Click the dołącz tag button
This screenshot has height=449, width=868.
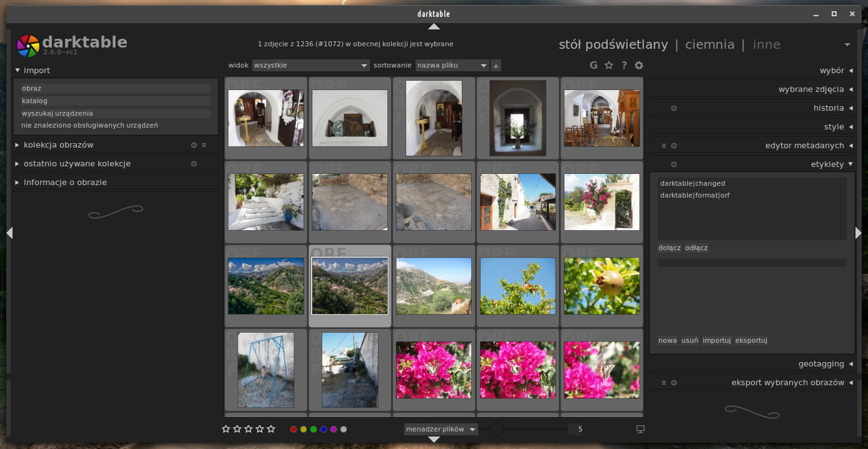[x=670, y=248]
